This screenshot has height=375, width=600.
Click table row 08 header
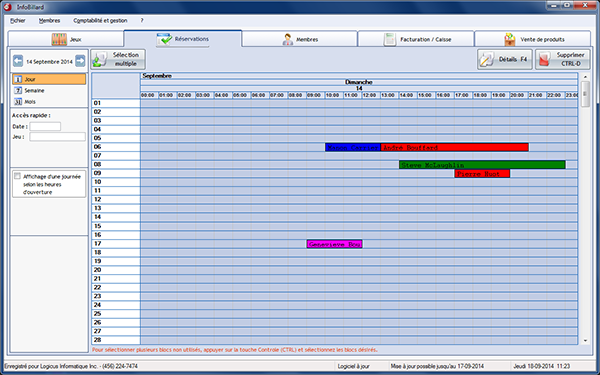(116, 165)
